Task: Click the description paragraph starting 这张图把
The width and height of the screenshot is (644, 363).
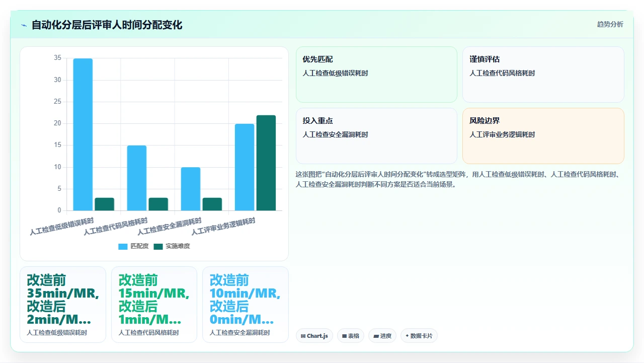Action: [x=460, y=179]
